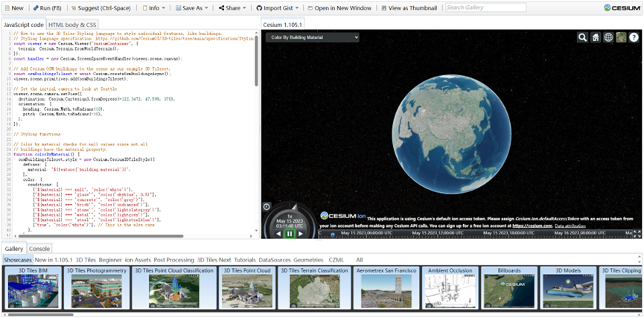The height and width of the screenshot is (318, 644).
Task: Switch to the Console tab
Action: 40,249
